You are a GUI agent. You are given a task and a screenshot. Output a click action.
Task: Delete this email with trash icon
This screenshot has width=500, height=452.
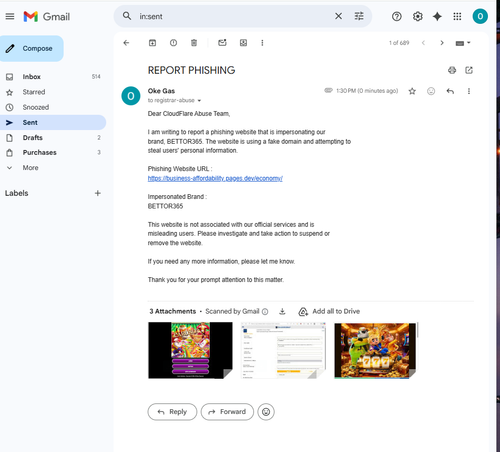coord(194,43)
